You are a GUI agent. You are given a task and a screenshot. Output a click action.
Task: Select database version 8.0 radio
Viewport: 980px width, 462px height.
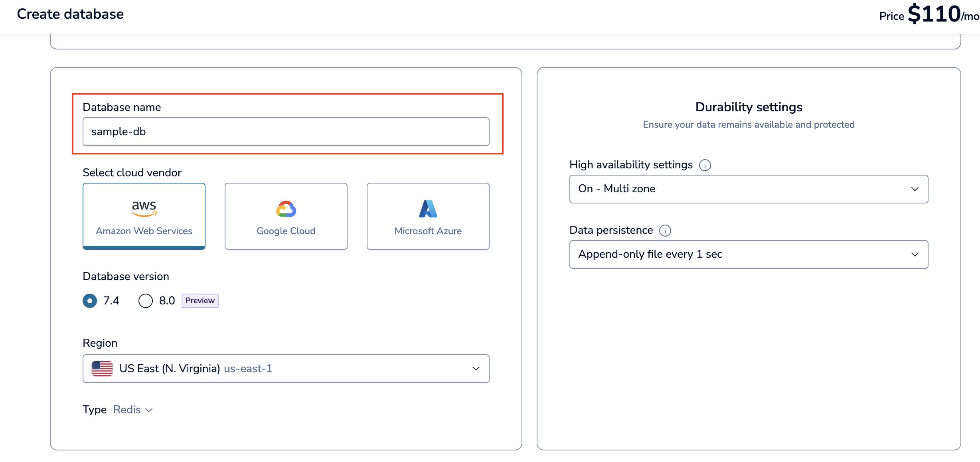[146, 301]
